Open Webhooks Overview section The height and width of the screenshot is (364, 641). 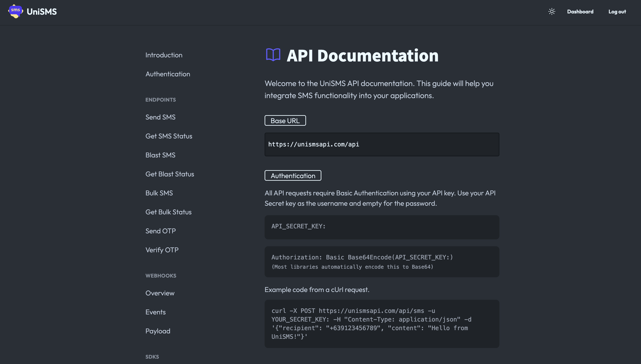coord(160,293)
